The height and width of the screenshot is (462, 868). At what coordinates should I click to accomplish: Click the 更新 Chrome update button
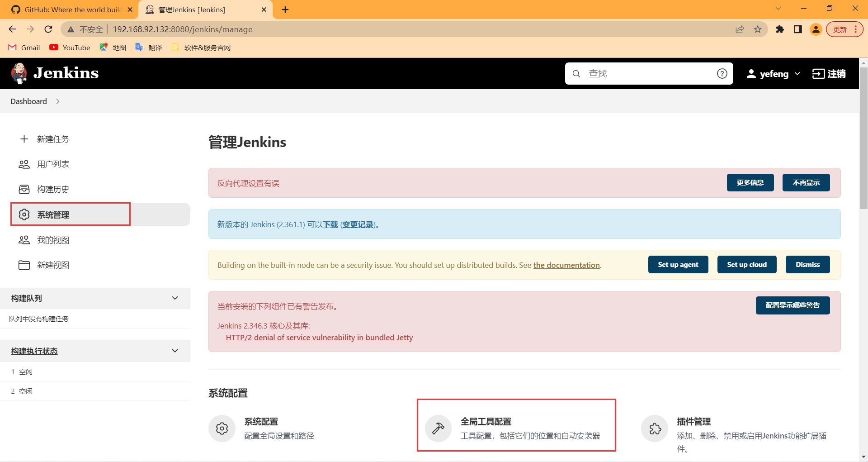tap(844, 29)
